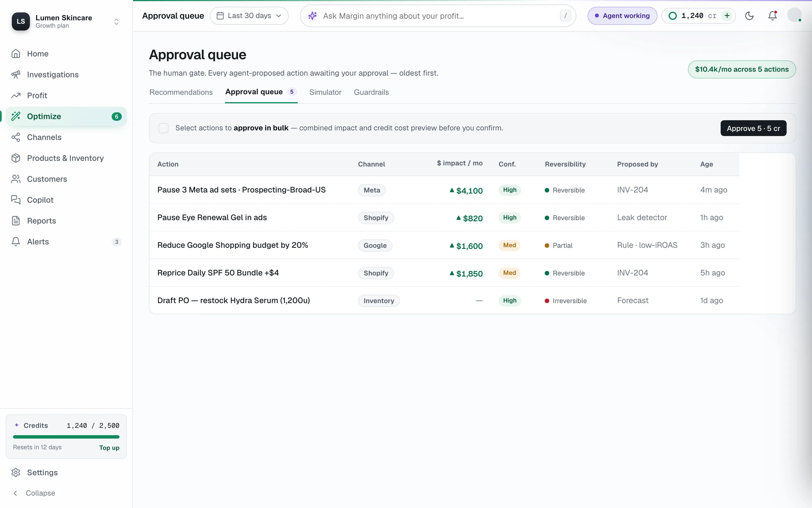Open Pause 3 Meta ad sets action row
Screen dimensions: 812x508
click(444, 190)
